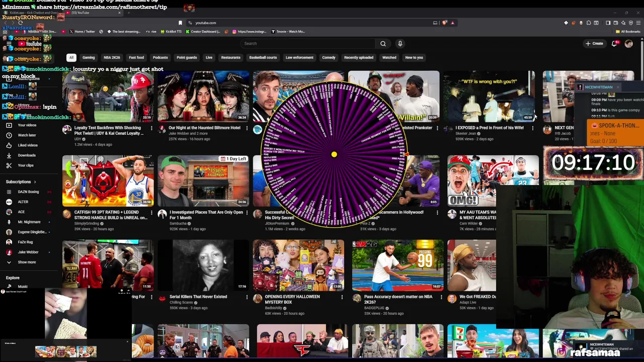This screenshot has height=362, width=644.
Task: Open I EXPOSED a Pred video title
Action: pos(490,128)
